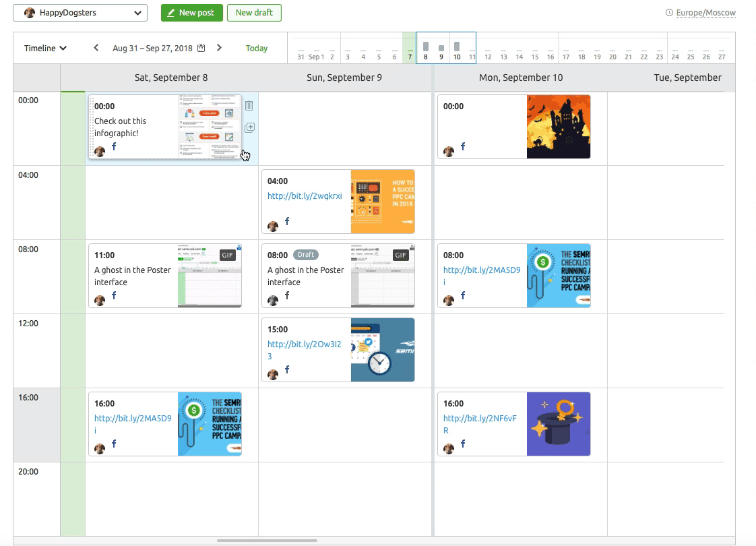Click the horizontal scrollbar at the bottom

coord(267,540)
